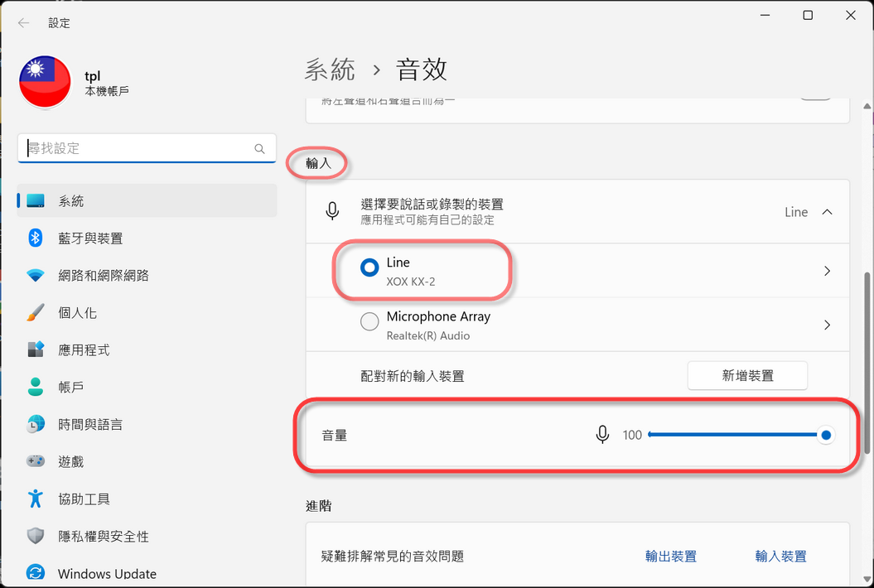Click microphone icon beside 選擇要說話或錄製的裝置
This screenshot has width=874, height=588.
click(x=332, y=211)
